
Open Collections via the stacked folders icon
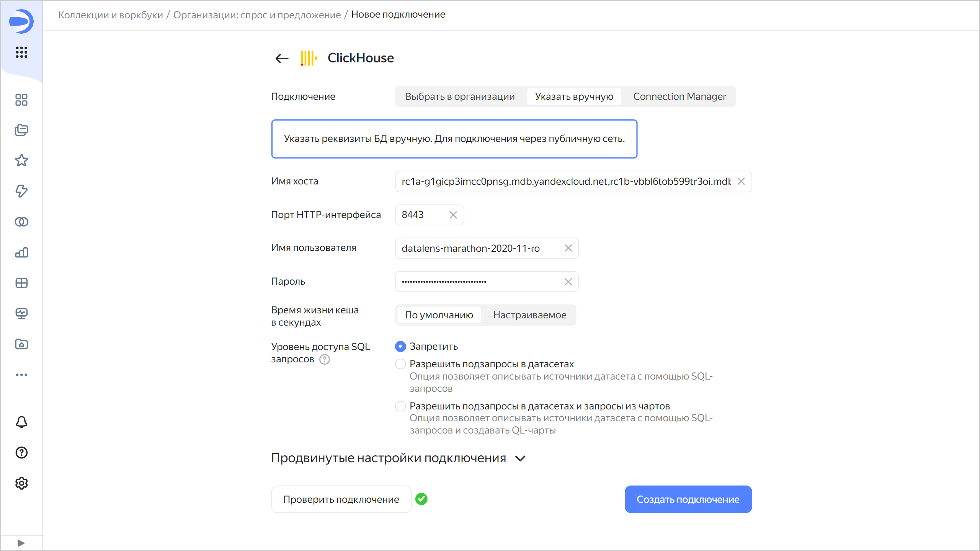(21, 130)
